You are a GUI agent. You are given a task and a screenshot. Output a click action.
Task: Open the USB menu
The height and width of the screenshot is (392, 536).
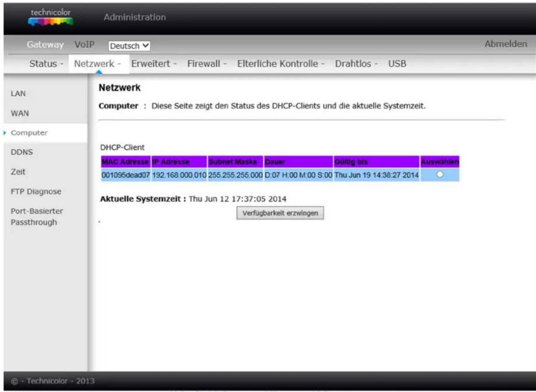point(397,64)
